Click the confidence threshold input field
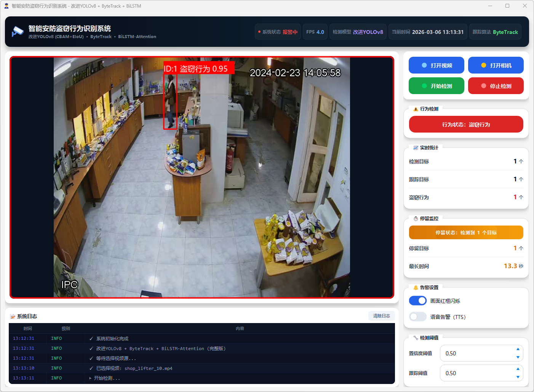This screenshot has width=534, height=392. pos(476,353)
